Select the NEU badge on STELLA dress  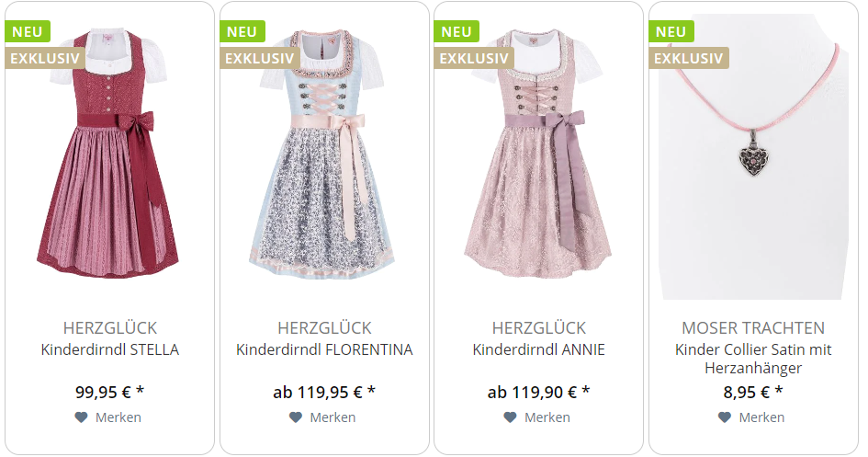click(28, 31)
